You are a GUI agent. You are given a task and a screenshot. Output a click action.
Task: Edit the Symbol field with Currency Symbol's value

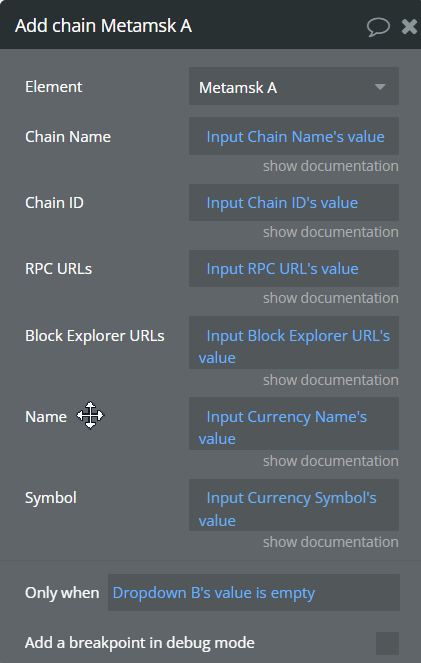point(294,505)
